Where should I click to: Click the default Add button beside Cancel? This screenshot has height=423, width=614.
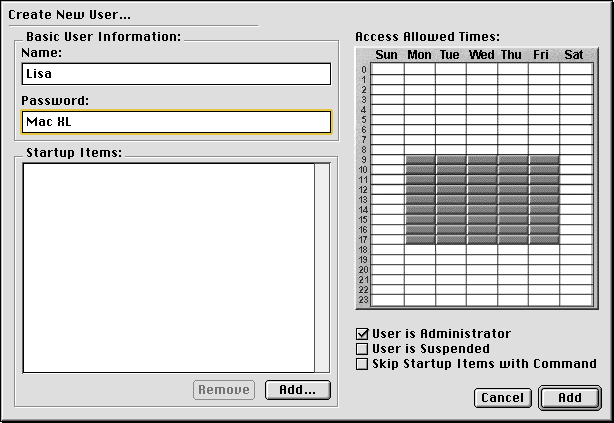(570, 398)
